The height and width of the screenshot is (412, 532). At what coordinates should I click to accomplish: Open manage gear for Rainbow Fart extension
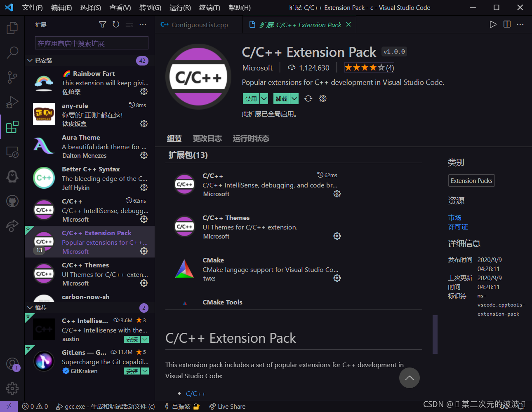(144, 91)
